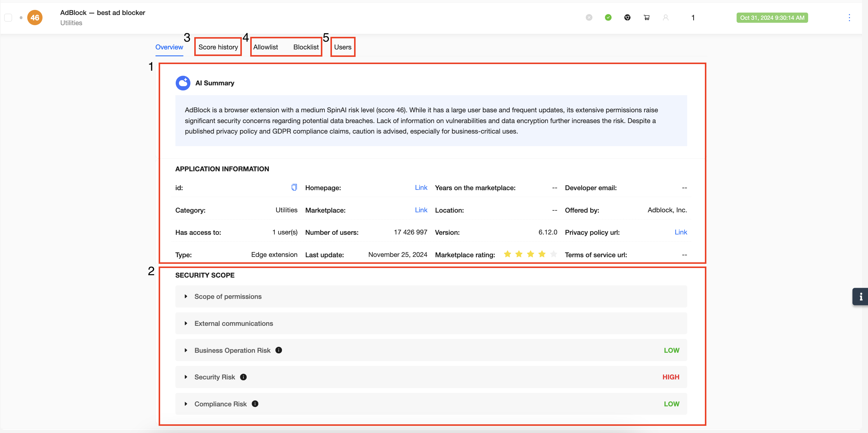Tick the AdBlock row checkbox
868x433 pixels.
click(x=8, y=18)
